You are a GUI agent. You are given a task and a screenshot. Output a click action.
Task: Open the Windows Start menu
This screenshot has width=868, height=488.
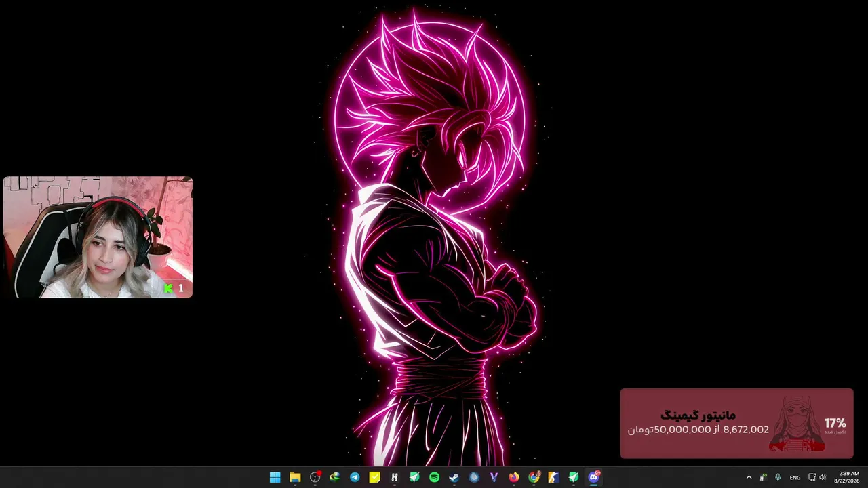pyautogui.click(x=275, y=477)
